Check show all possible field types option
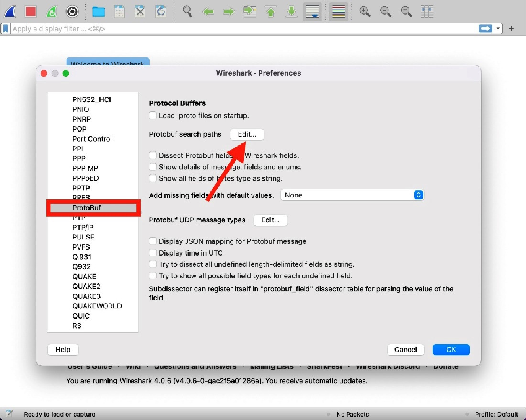The width and height of the screenshot is (526, 420). coord(153,276)
